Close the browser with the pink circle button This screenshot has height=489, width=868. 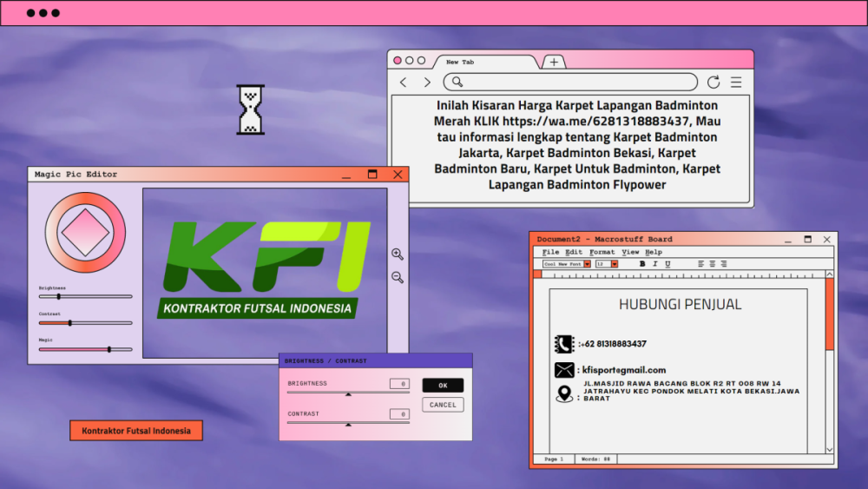(x=398, y=60)
